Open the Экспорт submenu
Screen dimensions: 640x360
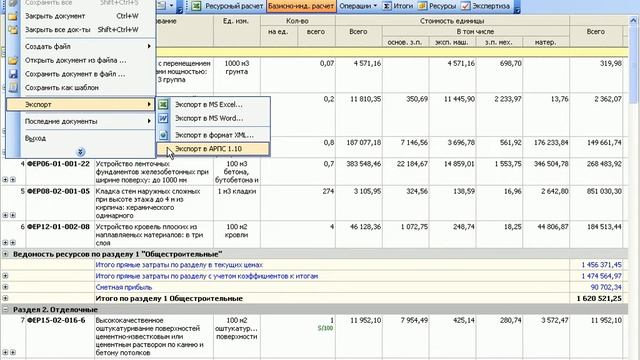81,104
